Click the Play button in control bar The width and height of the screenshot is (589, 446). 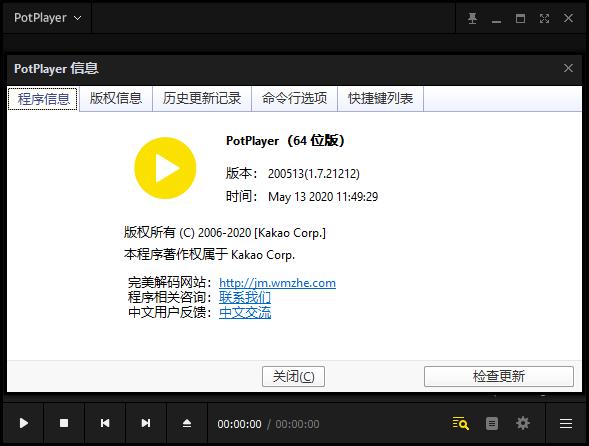coord(23,423)
